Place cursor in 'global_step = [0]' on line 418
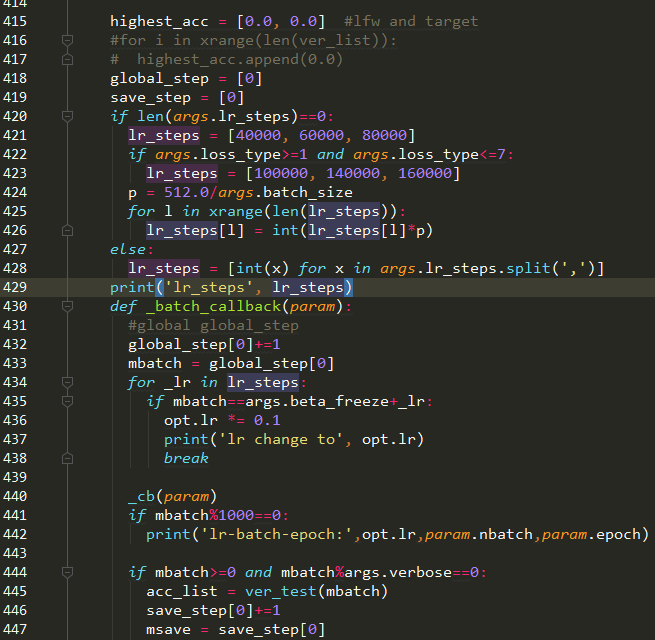Viewport: 655px width, 640px height. [x=186, y=79]
